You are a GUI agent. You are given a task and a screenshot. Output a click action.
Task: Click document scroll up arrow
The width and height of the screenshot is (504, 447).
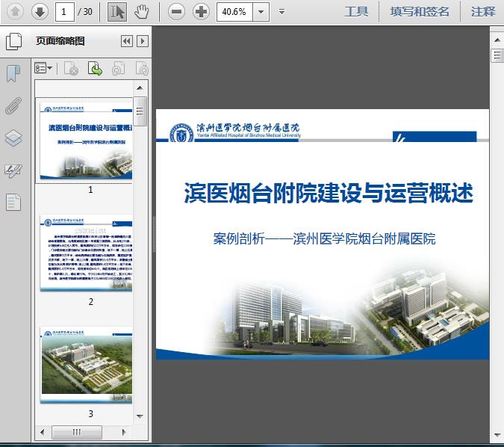tap(497, 40)
